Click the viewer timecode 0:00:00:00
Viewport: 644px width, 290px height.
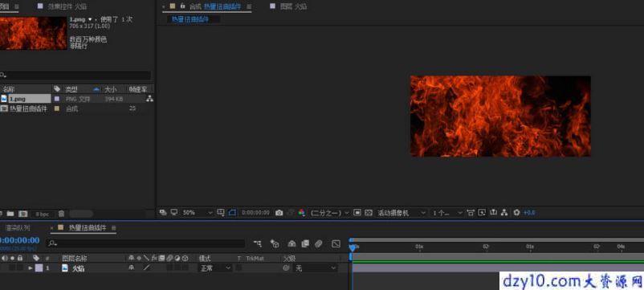[x=255, y=213]
